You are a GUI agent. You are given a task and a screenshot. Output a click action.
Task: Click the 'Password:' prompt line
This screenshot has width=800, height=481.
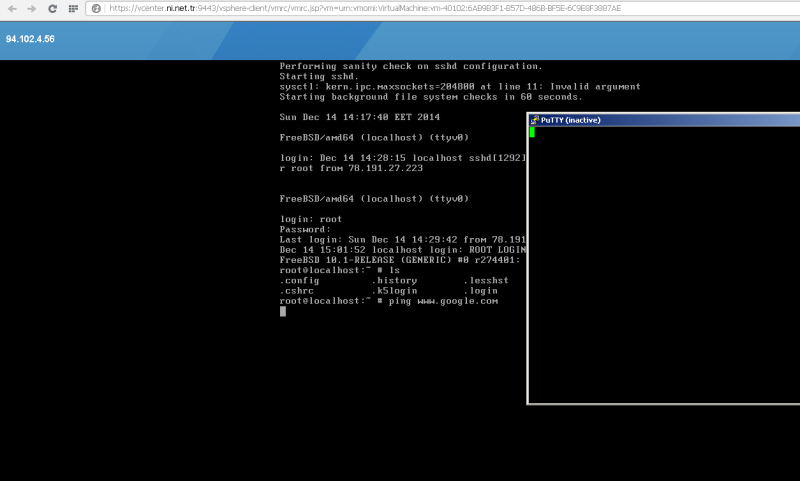tap(305, 230)
